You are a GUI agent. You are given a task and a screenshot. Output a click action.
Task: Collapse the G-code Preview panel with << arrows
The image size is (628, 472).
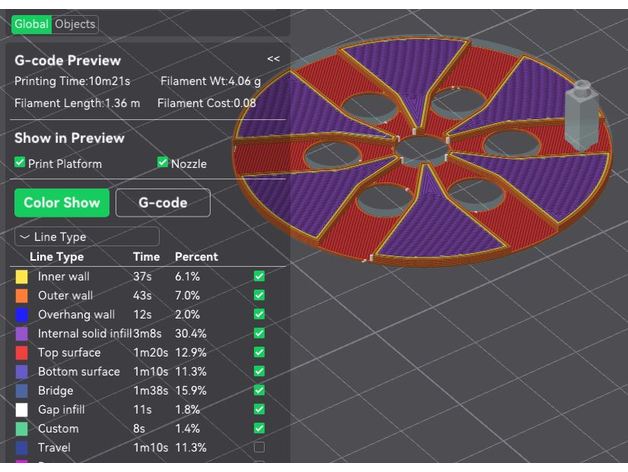[273, 60]
